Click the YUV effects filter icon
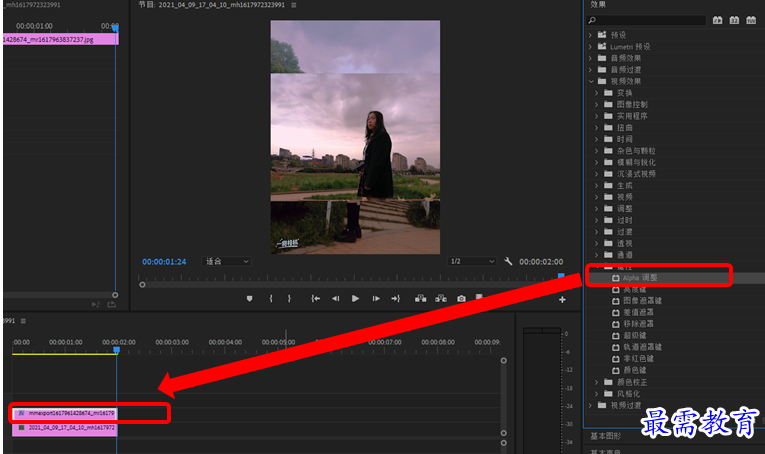Image resolution: width=765 pixels, height=454 pixels. (x=751, y=20)
